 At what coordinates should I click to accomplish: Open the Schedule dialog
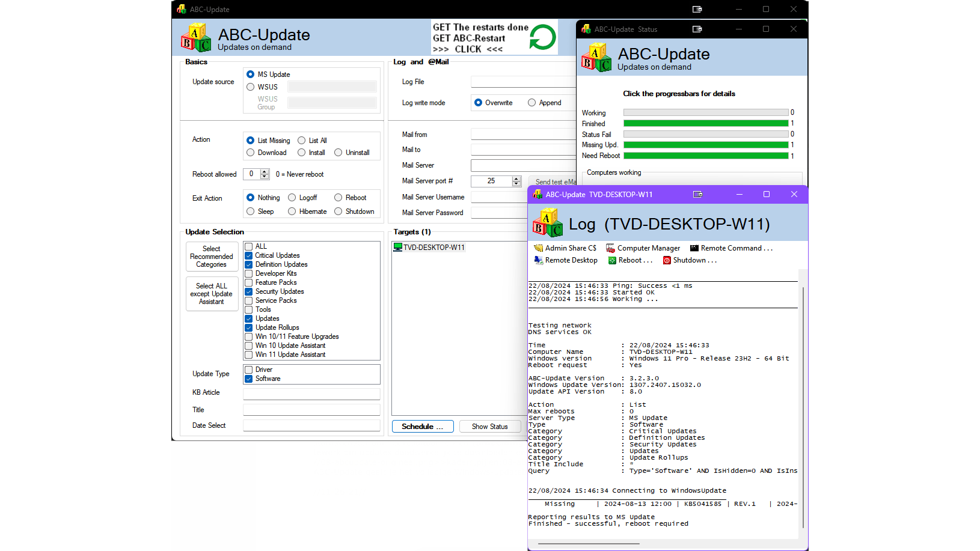[423, 427]
